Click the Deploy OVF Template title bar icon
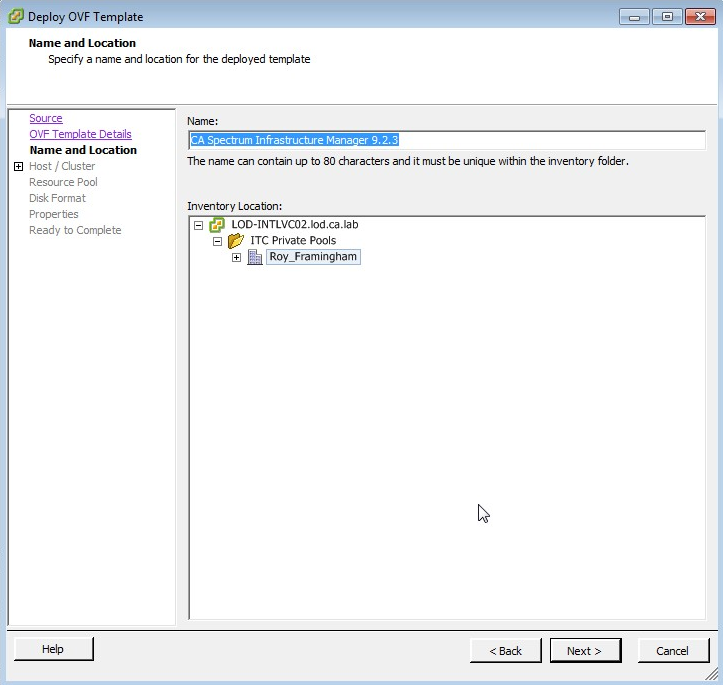This screenshot has width=723, height=685. point(16,17)
